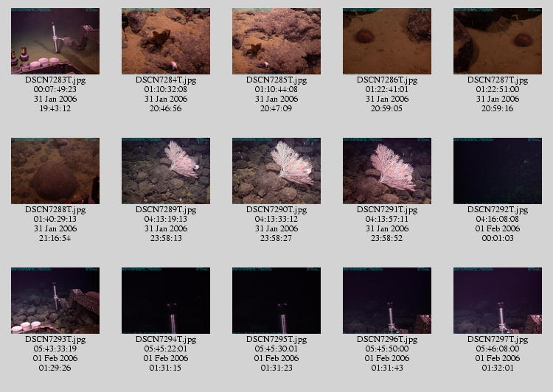
Task: Select timecode 01:22:51:00
Action: point(498,89)
